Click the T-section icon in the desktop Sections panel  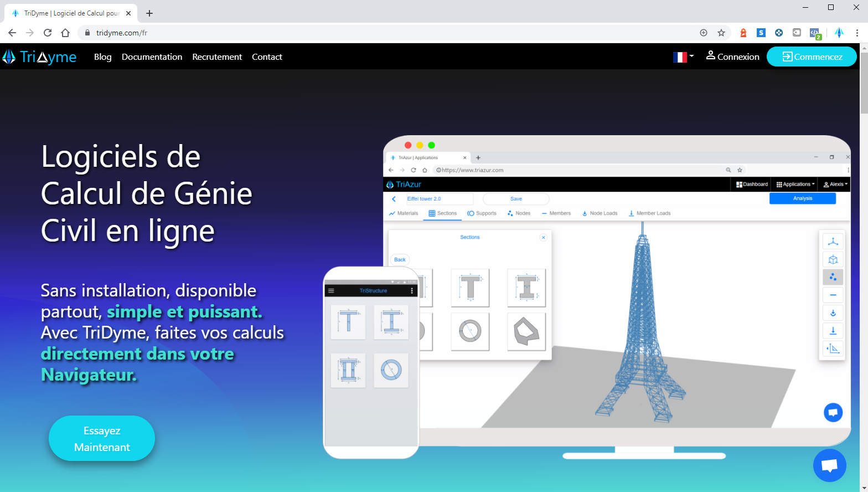[470, 288]
